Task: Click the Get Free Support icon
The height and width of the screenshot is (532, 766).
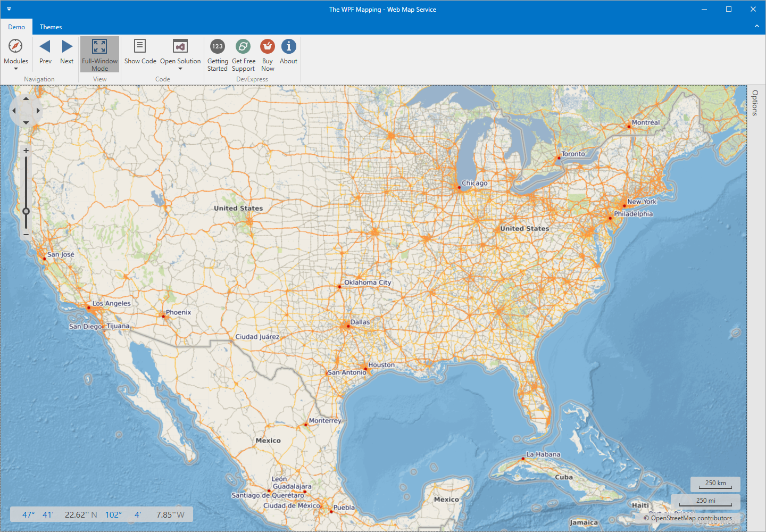Action: (243, 46)
